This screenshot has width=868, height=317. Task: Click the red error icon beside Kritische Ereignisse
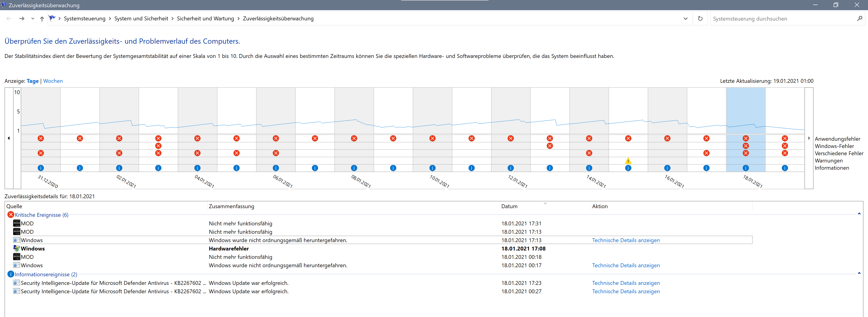11,215
